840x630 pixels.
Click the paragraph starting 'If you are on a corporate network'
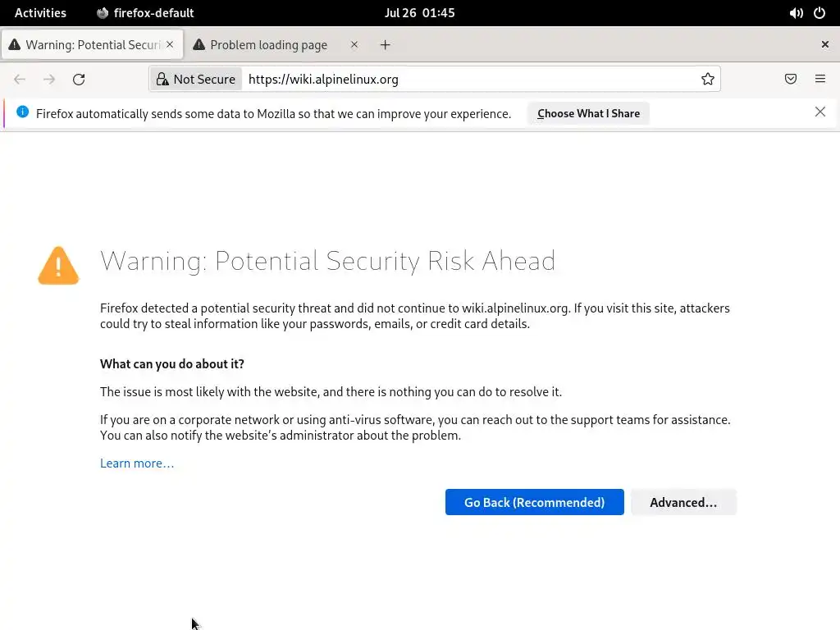pos(415,427)
